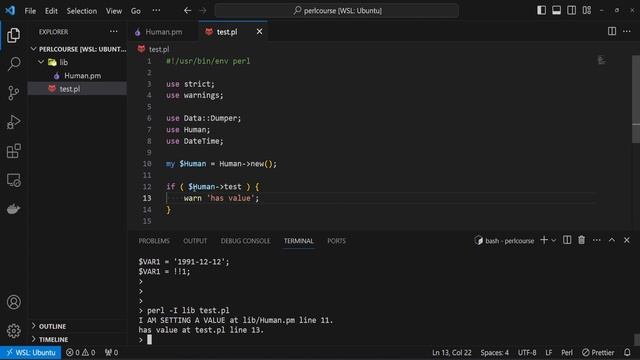Click the bash - perlcourse terminal label

point(504,241)
